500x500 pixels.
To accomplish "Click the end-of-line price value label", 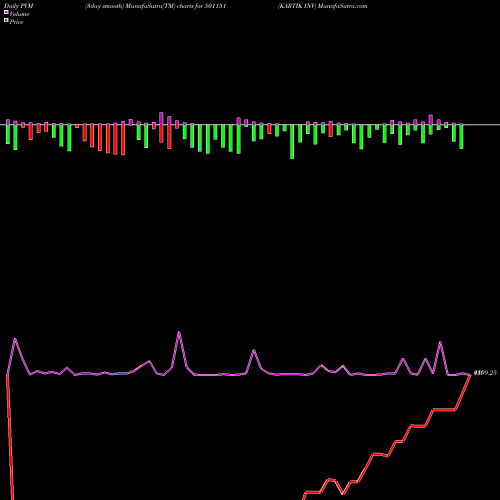I will point(485,373).
